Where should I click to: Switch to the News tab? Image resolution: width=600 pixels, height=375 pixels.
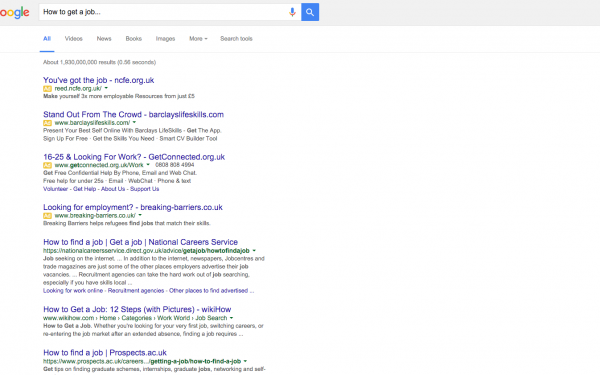(104, 39)
